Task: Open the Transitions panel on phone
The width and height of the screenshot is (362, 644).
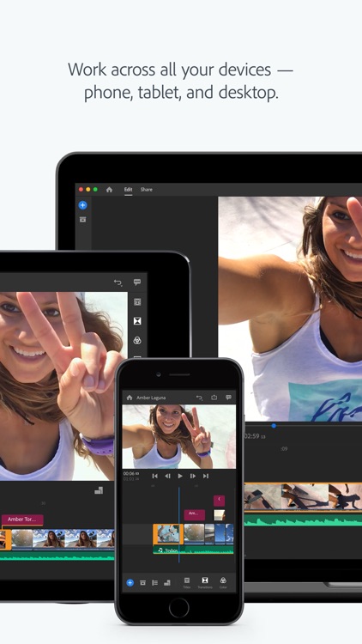Action: pyautogui.click(x=205, y=582)
